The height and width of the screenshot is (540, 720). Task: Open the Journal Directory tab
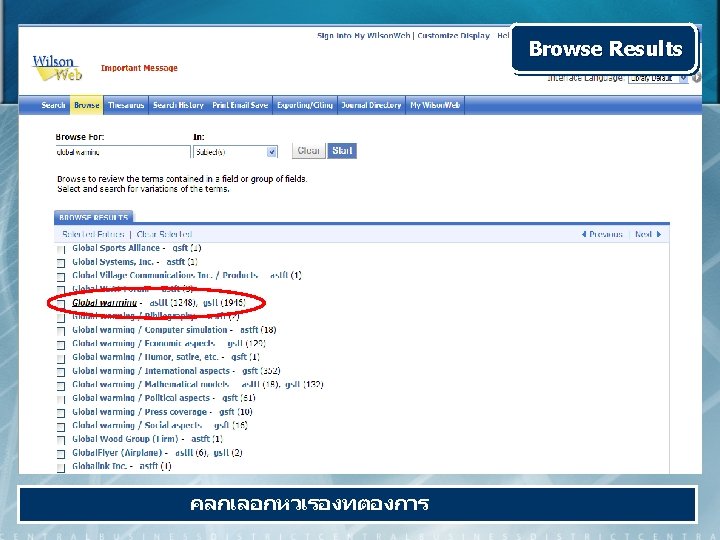click(x=371, y=105)
